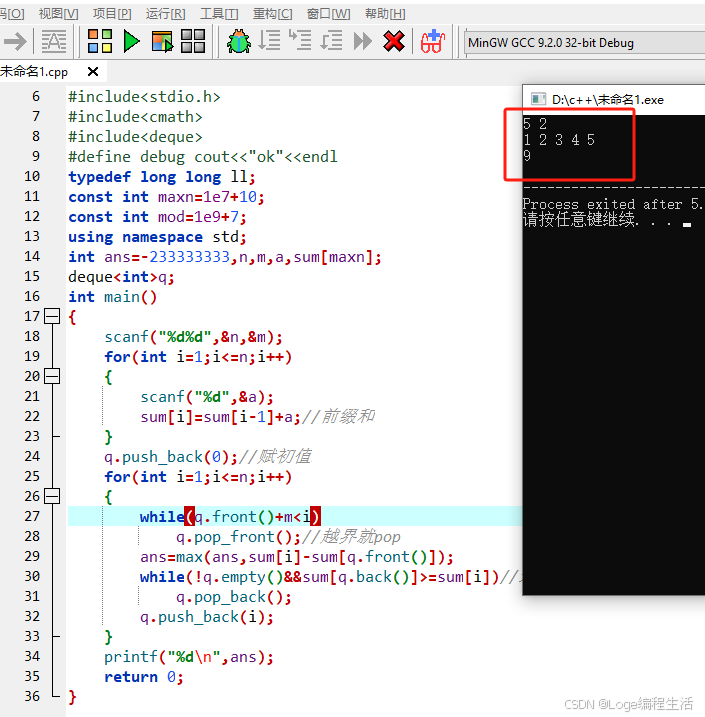Click the 'deque<int>q;' code line
This screenshot has height=717, width=705.
coord(121,277)
